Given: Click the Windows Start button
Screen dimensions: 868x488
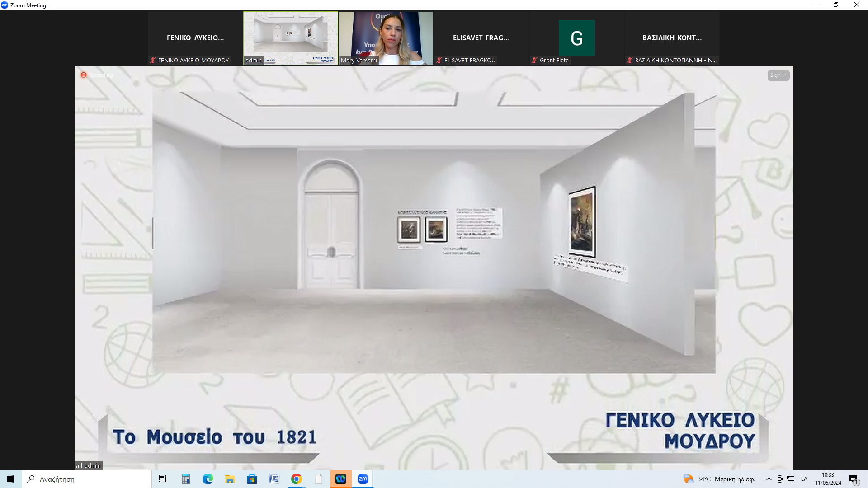Looking at the screenshot, I should 11,479.
